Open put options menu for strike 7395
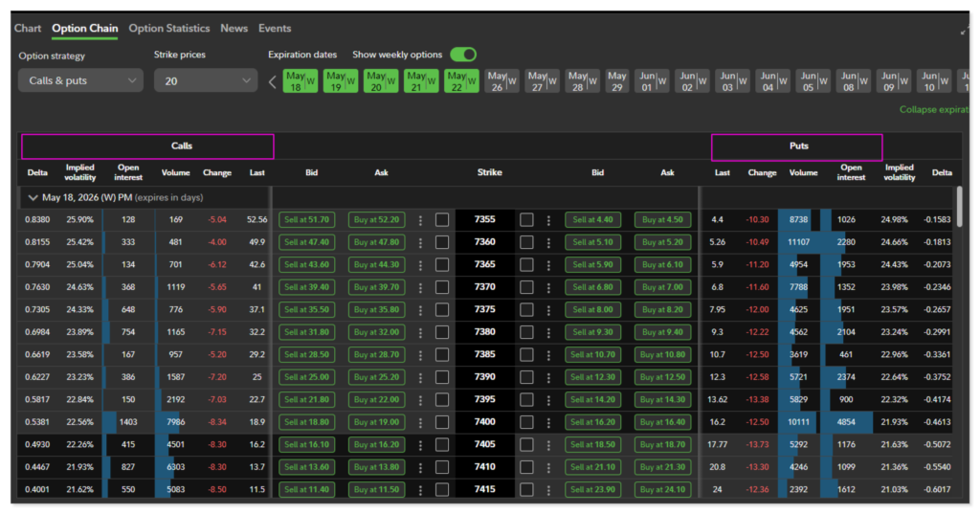 548,400
